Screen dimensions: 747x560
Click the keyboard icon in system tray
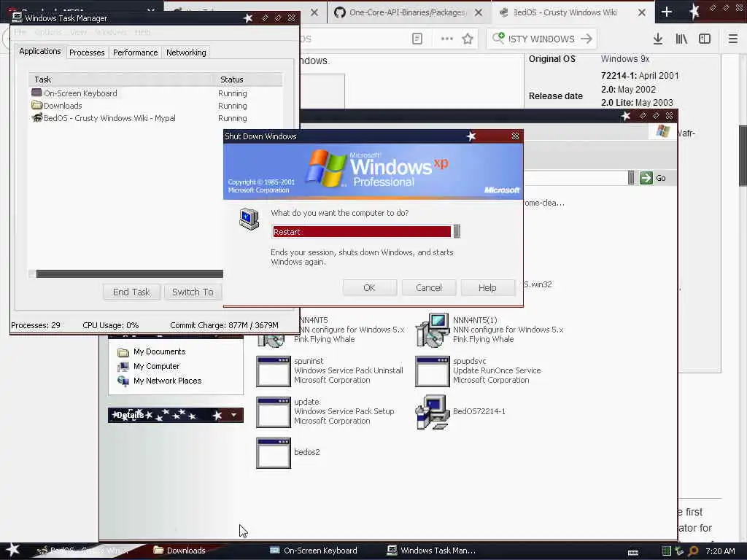[633, 551]
